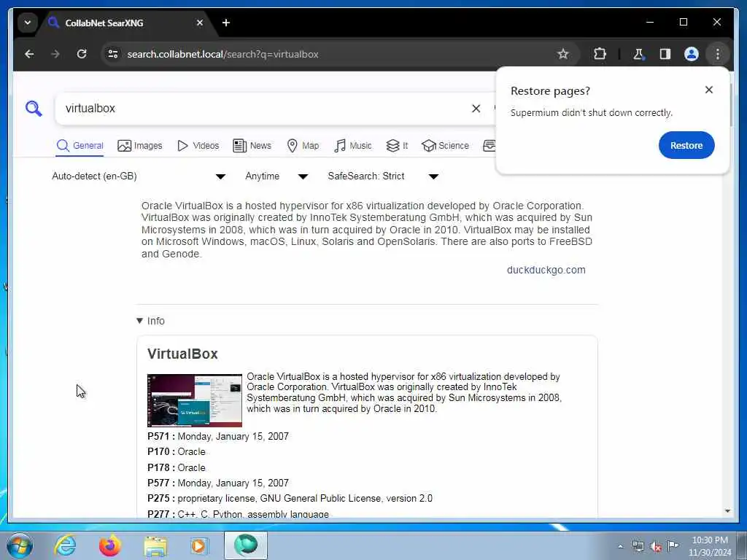This screenshot has height=560, width=747.
Task: Open the site information icon in address bar
Action: click(x=113, y=54)
